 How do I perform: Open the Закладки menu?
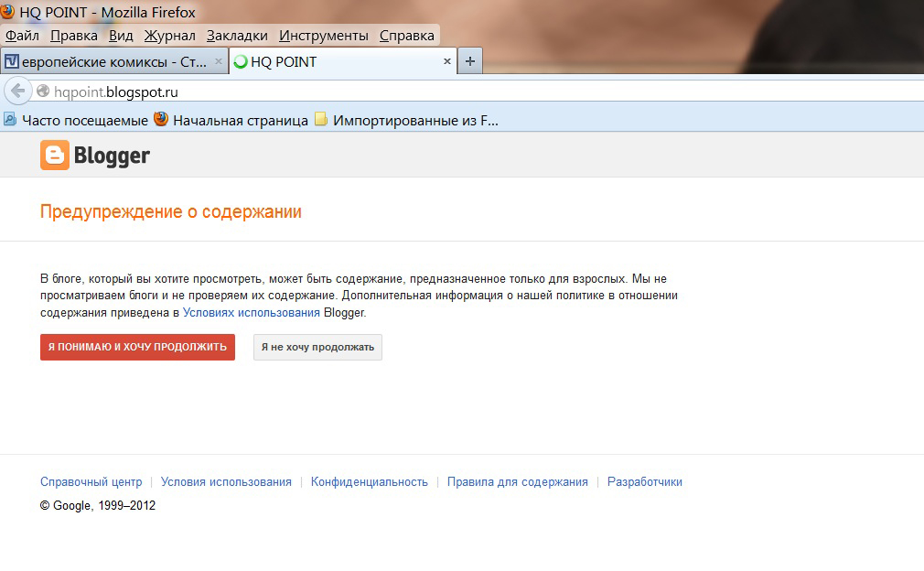[237, 36]
